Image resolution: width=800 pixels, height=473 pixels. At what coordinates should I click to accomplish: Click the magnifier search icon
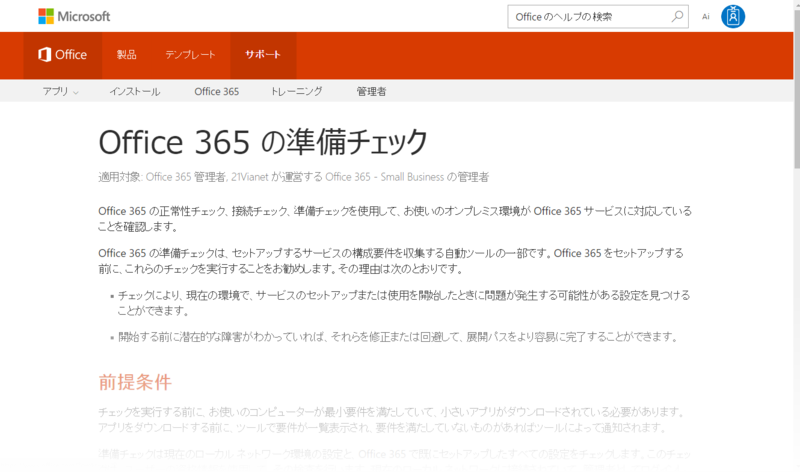click(x=677, y=16)
